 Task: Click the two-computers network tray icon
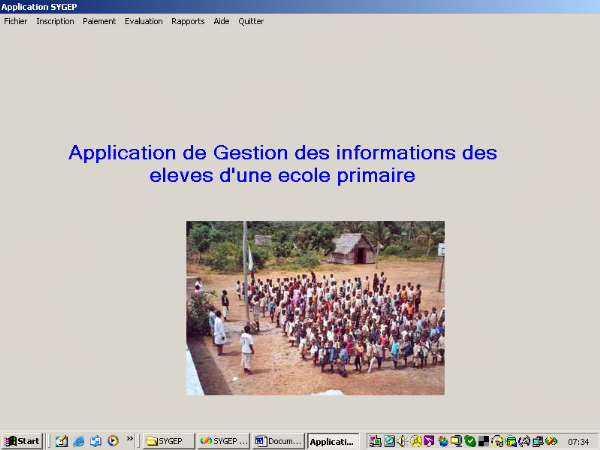point(538,441)
